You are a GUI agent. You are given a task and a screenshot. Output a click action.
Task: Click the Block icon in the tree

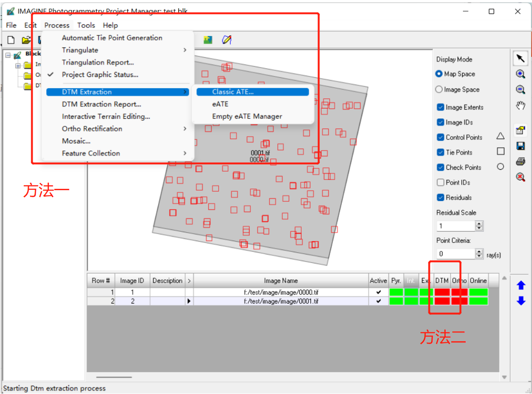pos(18,55)
